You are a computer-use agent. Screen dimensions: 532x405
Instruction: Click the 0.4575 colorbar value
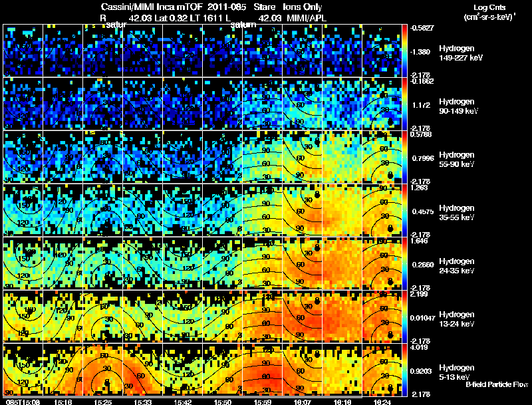pyautogui.click(x=423, y=211)
